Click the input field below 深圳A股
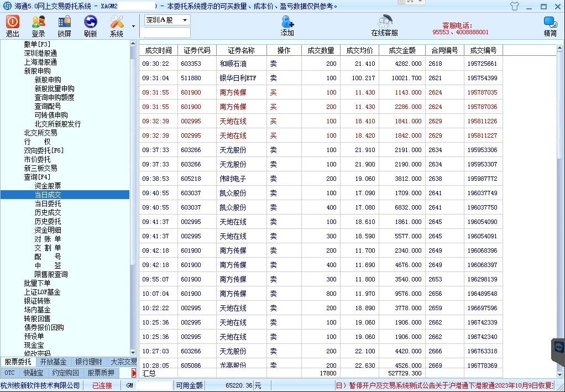Screen dimensions: 565x392 (167, 33)
